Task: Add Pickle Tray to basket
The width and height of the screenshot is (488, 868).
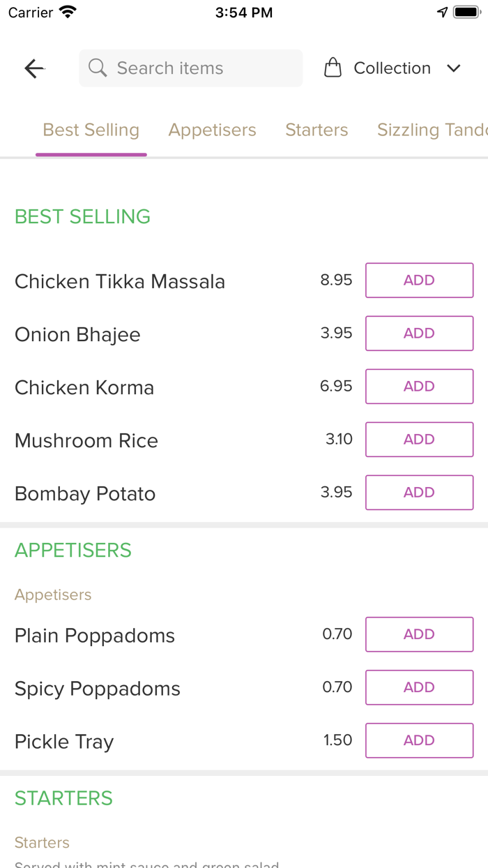Action: (419, 740)
